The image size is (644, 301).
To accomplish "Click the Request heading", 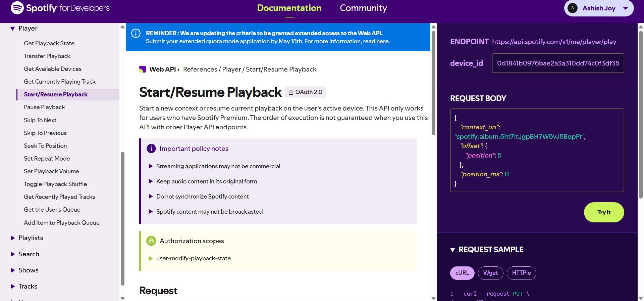I will [x=158, y=291].
